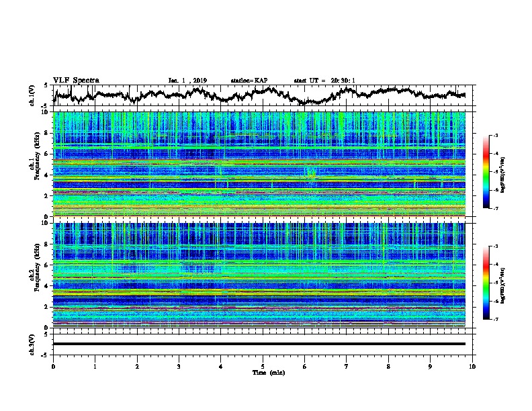Select the 'start UT = 20:30: 1' label
Viewport: 532px width, 411px height.
click(324, 81)
